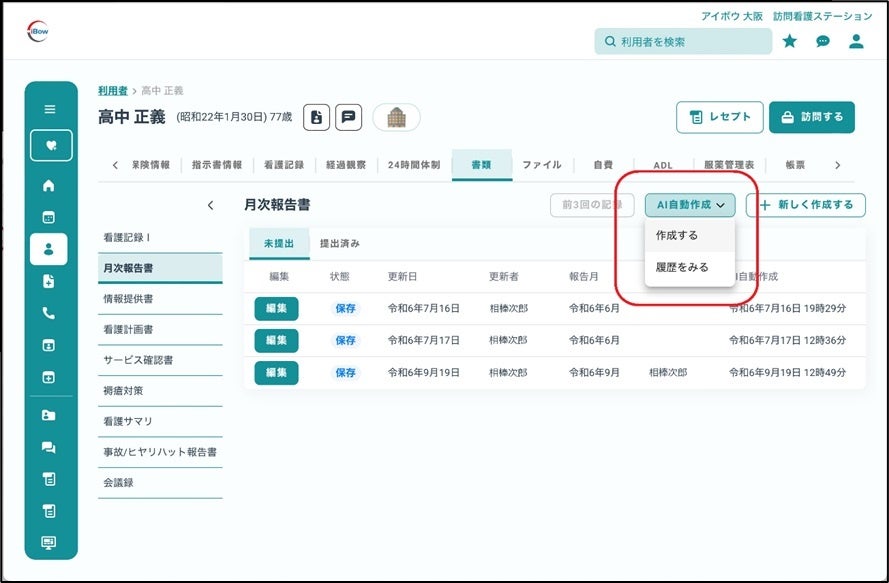889x583 pixels.
Task: Click the レセプト button
Action: tap(719, 117)
